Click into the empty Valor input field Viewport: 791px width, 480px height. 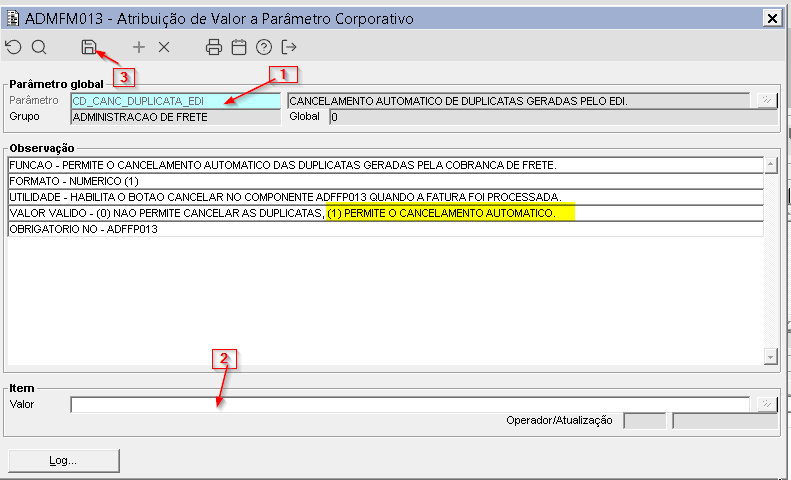[x=410, y=404]
